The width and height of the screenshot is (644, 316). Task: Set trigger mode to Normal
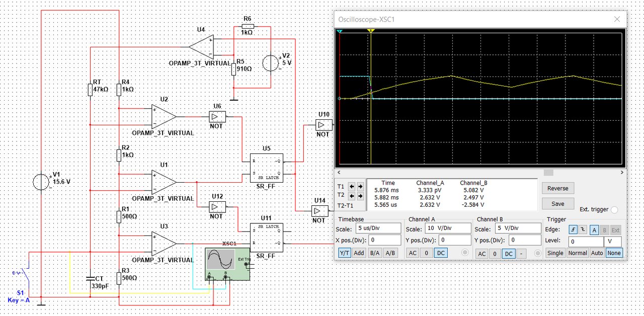[577, 253]
